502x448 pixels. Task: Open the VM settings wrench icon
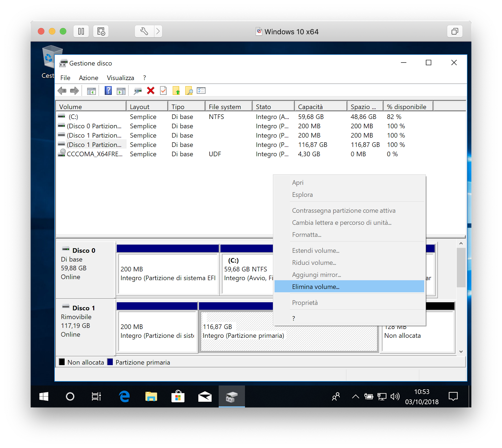(x=144, y=31)
